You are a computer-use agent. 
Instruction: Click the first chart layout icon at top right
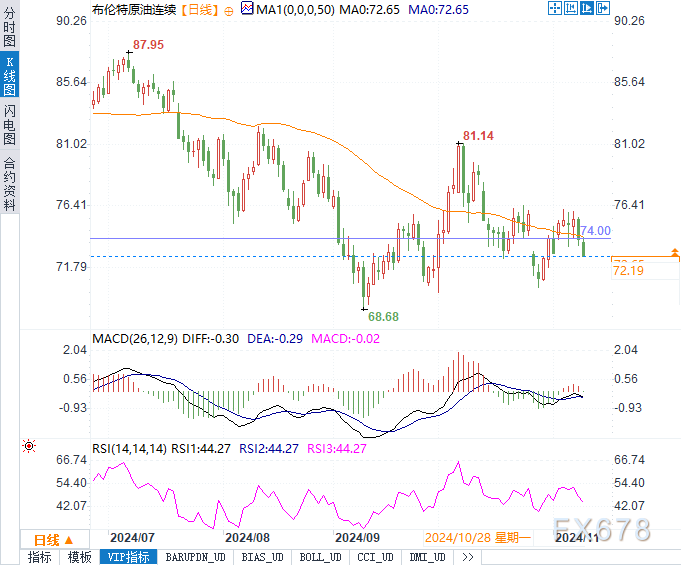557,8
